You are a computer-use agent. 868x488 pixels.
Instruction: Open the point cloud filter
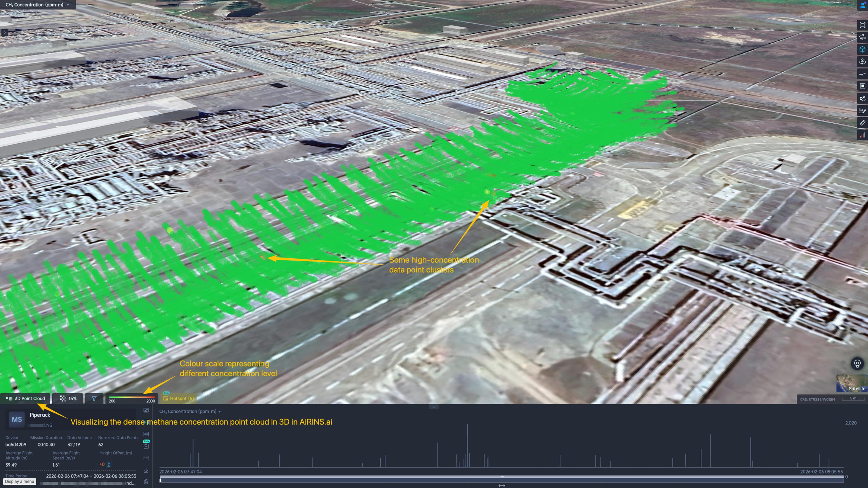(x=94, y=399)
